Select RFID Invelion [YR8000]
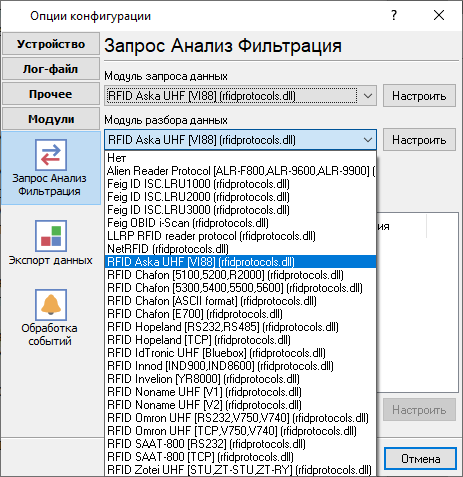This screenshot has height=477, width=463. (x=240, y=379)
